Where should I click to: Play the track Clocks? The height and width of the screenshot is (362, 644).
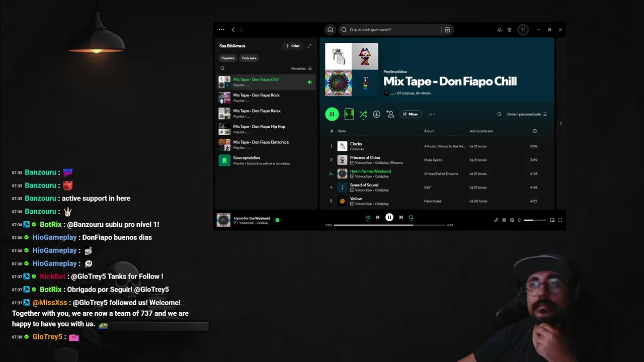point(436,146)
